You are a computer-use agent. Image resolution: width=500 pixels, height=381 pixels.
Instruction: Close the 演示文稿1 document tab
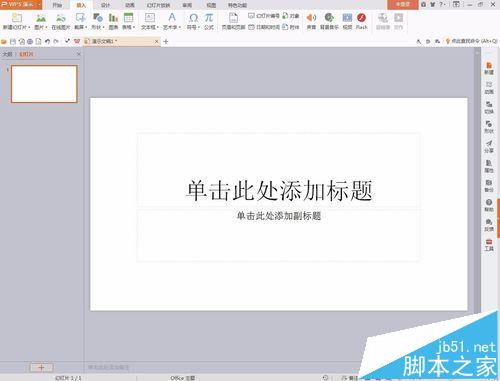click(157, 41)
